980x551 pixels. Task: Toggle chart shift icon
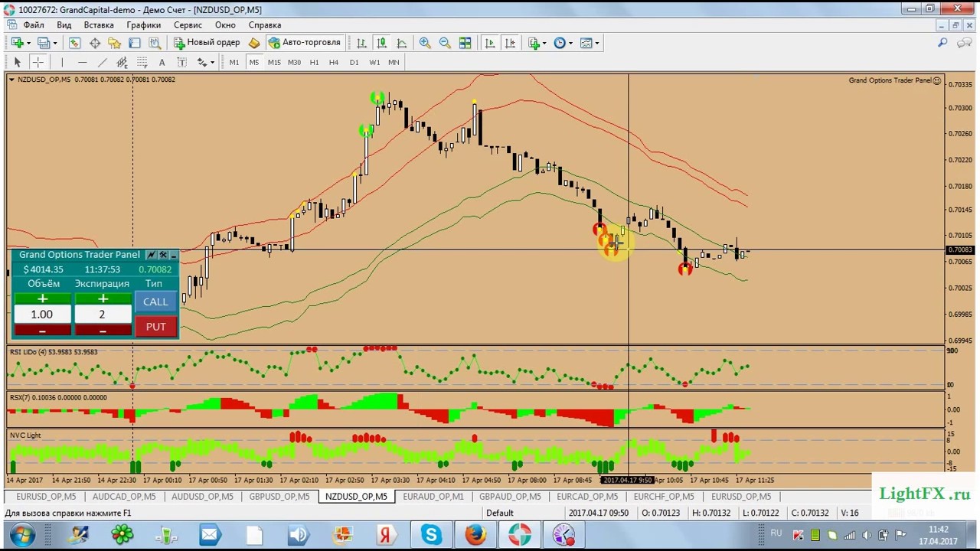click(510, 43)
